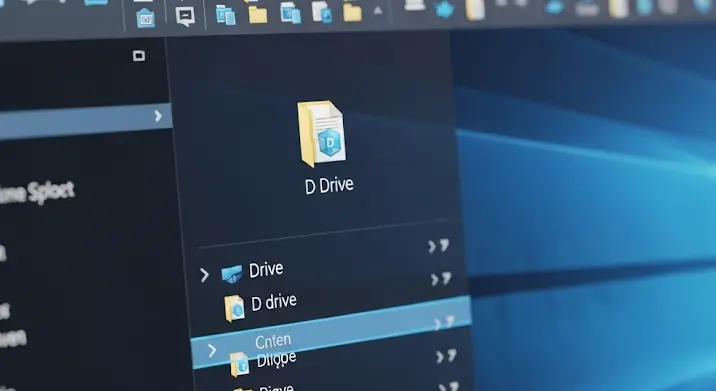Click the right-end chevron on the Drive row
The width and height of the screenshot is (716, 391).
point(439,246)
